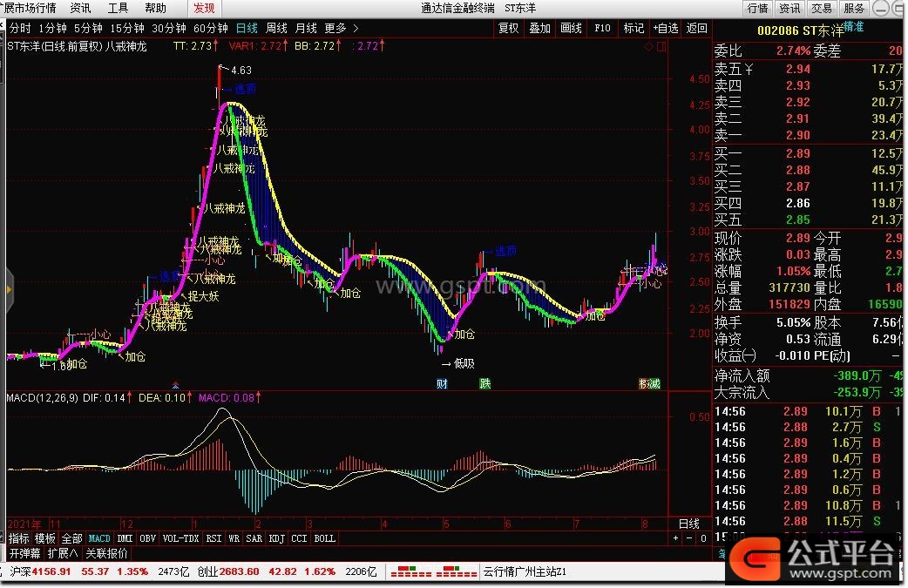Click the 全部 tab in indicator bar
Screen dimensions: 908x588
pos(71,538)
